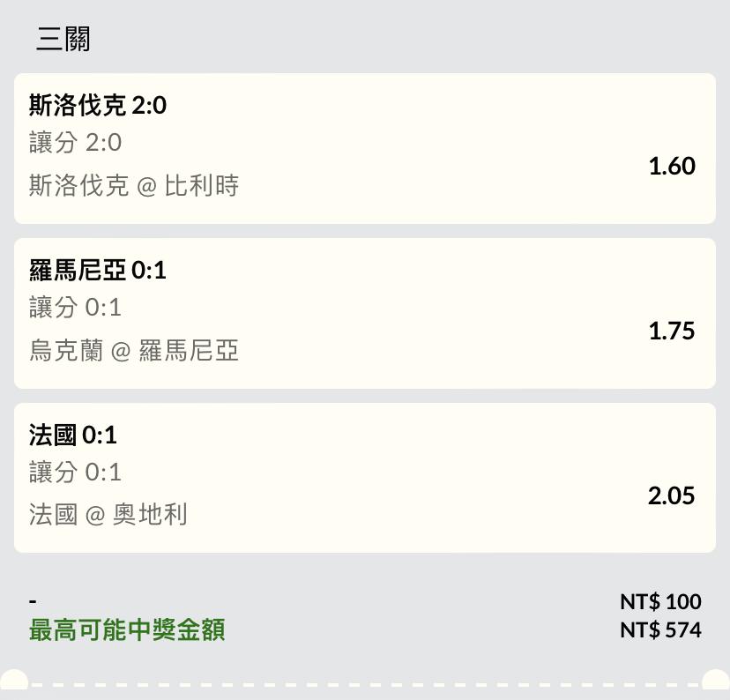Viewport: 730px width, 700px height.
Task: Click the dashed ticket tear line
Action: click(365, 684)
